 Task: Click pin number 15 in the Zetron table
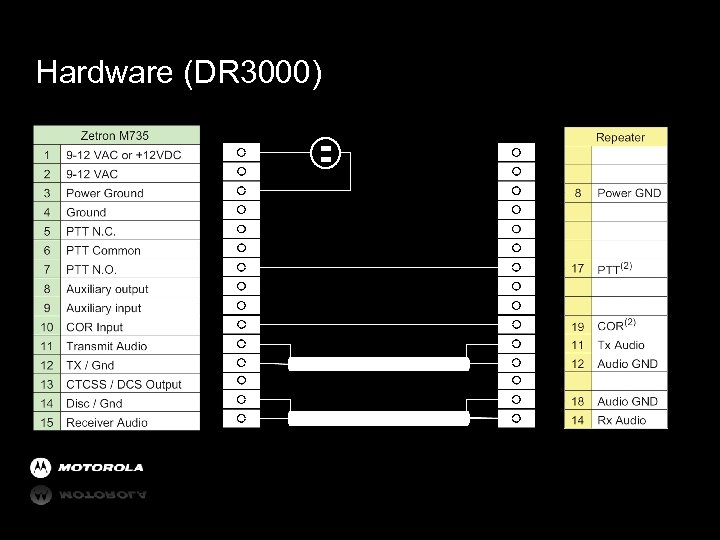click(47, 422)
